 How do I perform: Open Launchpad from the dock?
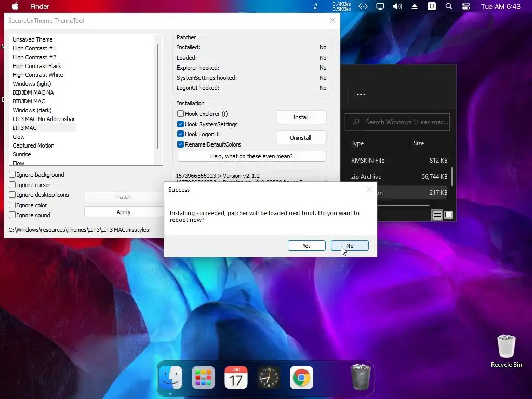click(x=203, y=377)
